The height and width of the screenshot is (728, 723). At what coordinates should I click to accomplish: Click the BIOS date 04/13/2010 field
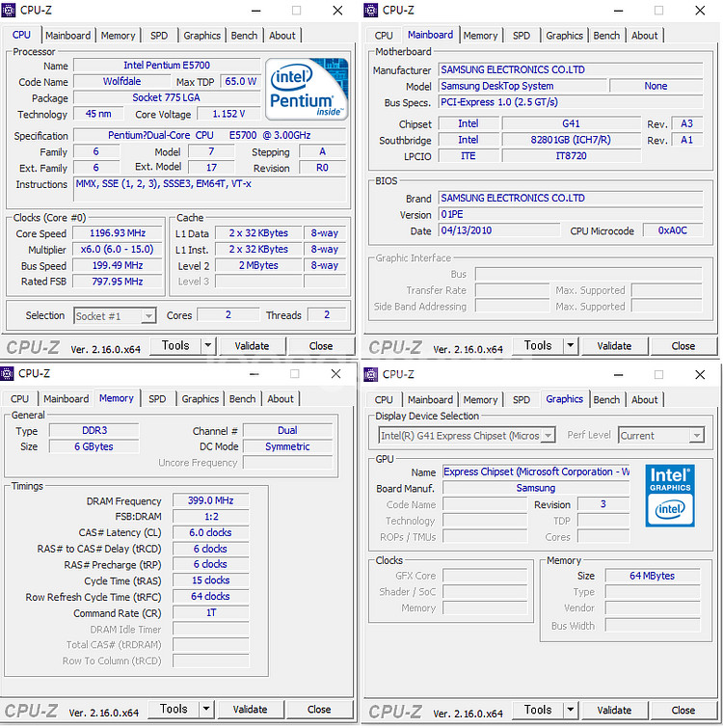[498, 230]
